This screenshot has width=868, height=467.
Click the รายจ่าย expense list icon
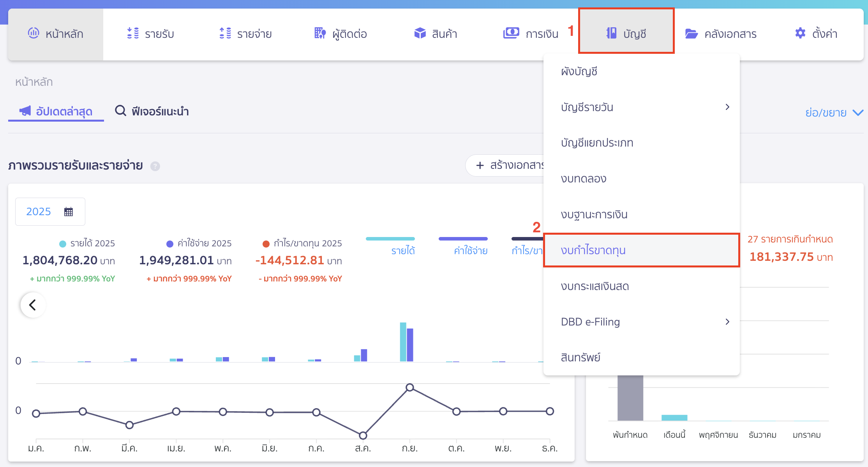(225, 33)
